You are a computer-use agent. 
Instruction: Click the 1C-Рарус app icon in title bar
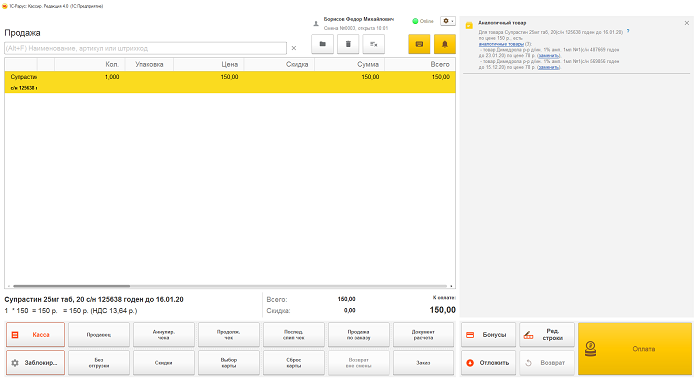click(5, 6)
